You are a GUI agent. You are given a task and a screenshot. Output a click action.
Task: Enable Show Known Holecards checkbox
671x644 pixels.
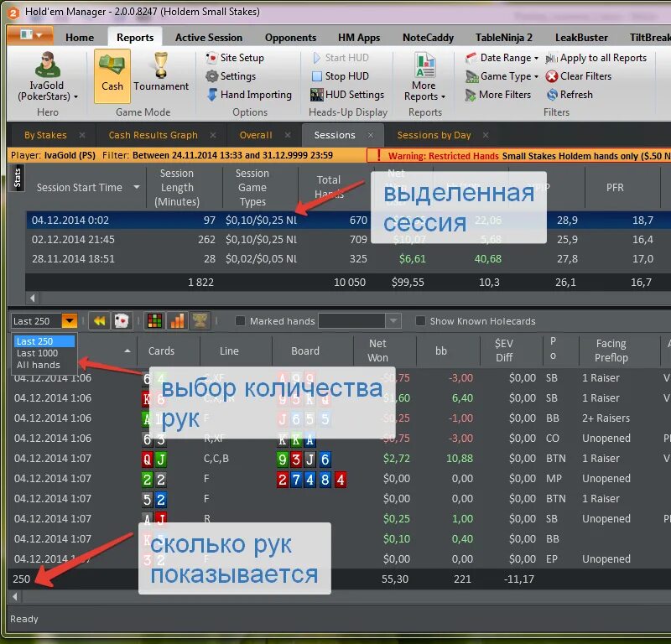(x=421, y=321)
